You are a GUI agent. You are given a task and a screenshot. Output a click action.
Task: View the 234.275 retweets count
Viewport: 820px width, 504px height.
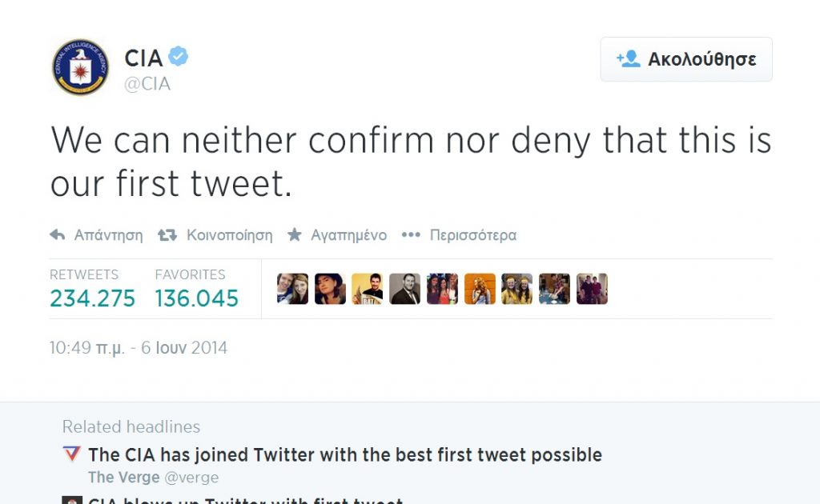tap(92, 298)
